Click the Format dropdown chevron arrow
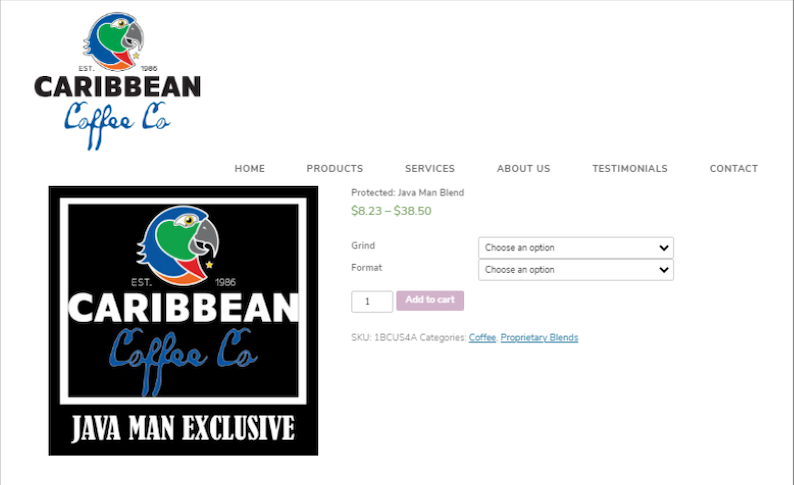The width and height of the screenshot is (794, 485). coord(664,270)
